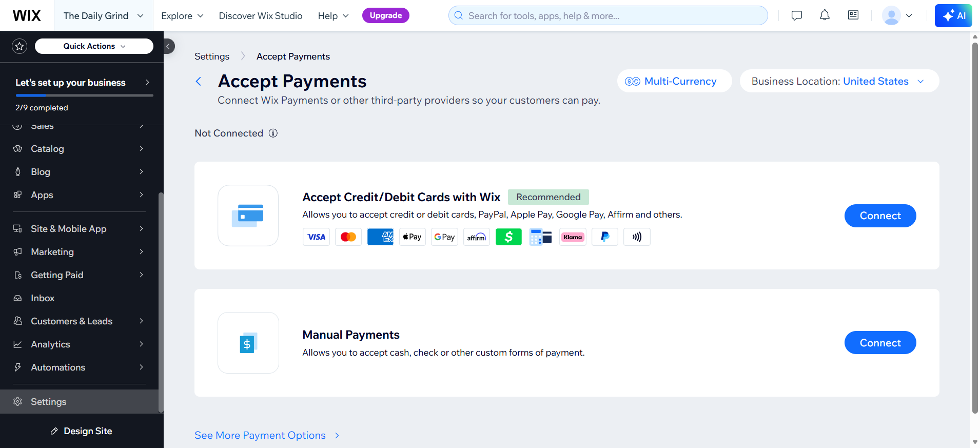This screenshot has width=980, height=448.
Task: Click the Google Pay logo
Action: tap(444, 237)
